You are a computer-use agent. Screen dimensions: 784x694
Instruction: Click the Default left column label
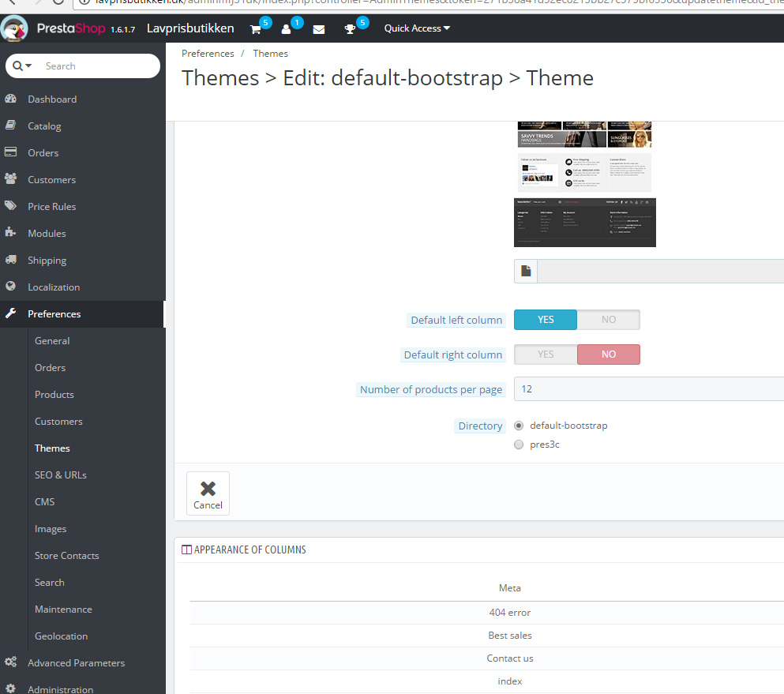pyautogui.click(x=456, y=320)
